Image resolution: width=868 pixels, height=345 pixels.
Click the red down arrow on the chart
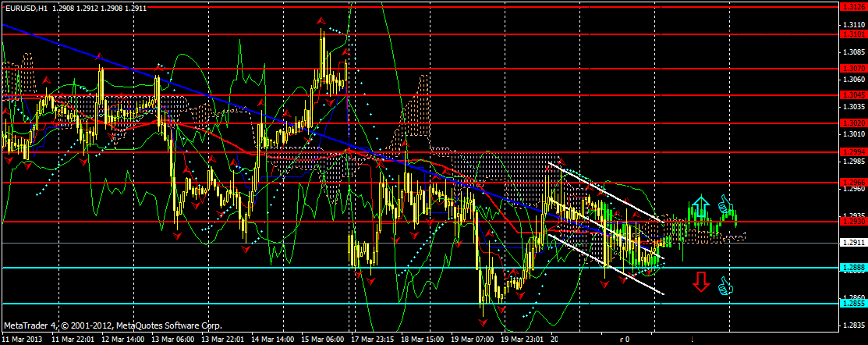[701, 281]
